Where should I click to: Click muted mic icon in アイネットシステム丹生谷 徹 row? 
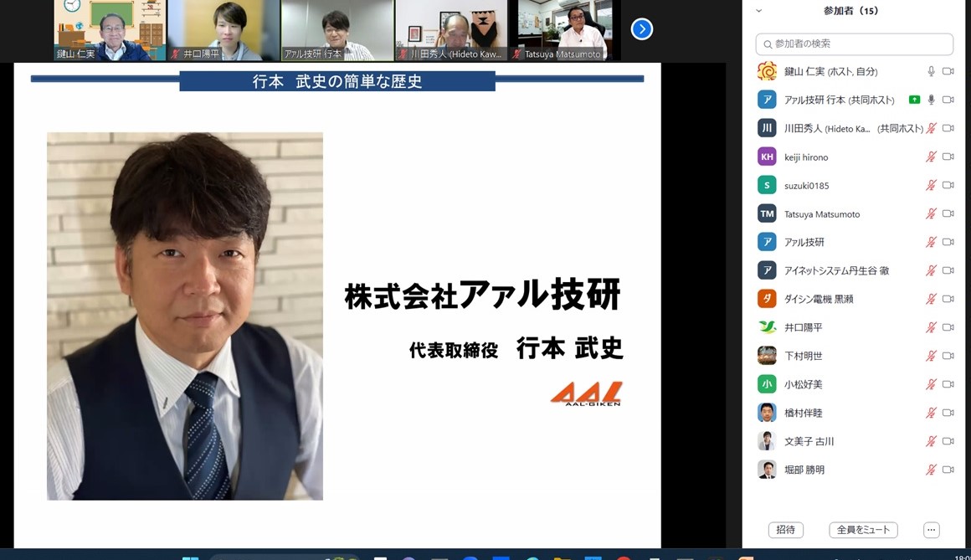(x=931, y=270)
